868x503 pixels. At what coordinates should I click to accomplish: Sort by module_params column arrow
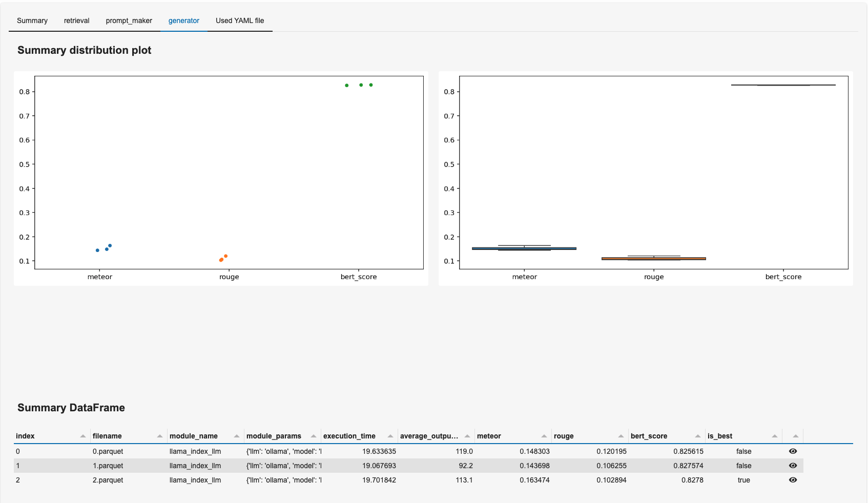314,436
